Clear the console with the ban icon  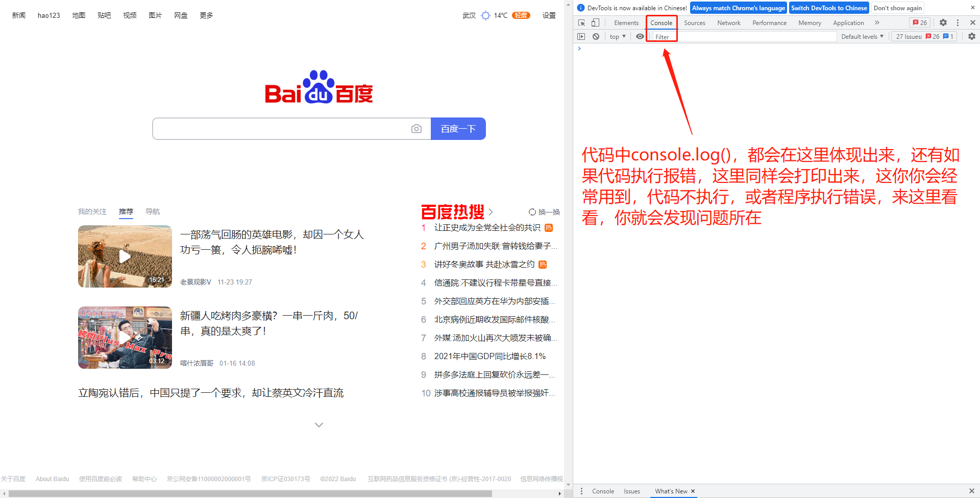[x=596, y=36]
